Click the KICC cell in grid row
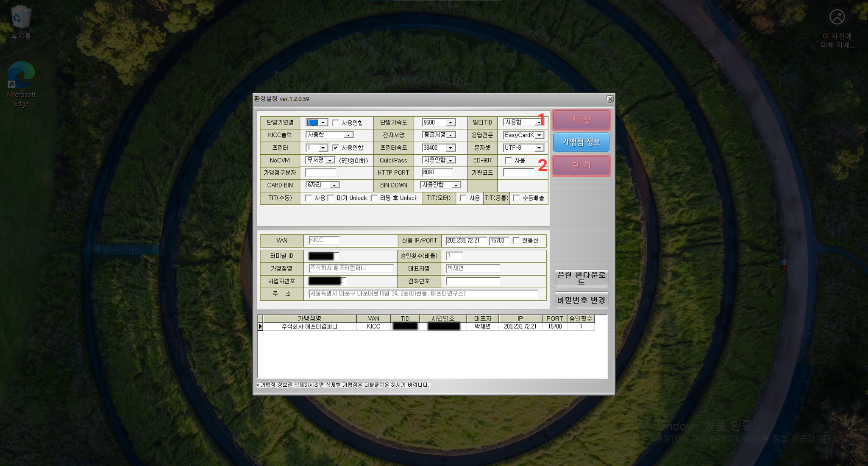The width and height of the screenshot is (868, 466). (x=373, y=326)
